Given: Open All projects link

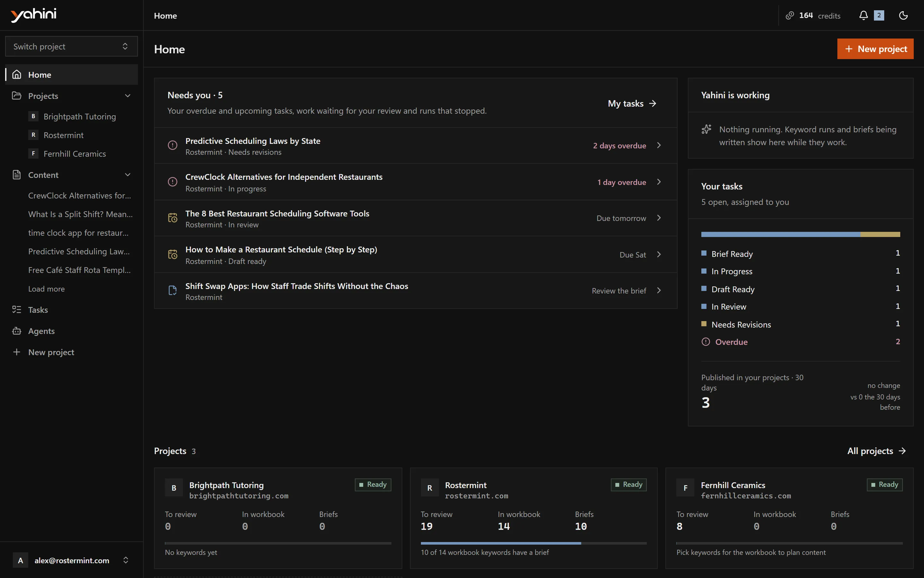Looking at the screenshot, I should (877, 451).
